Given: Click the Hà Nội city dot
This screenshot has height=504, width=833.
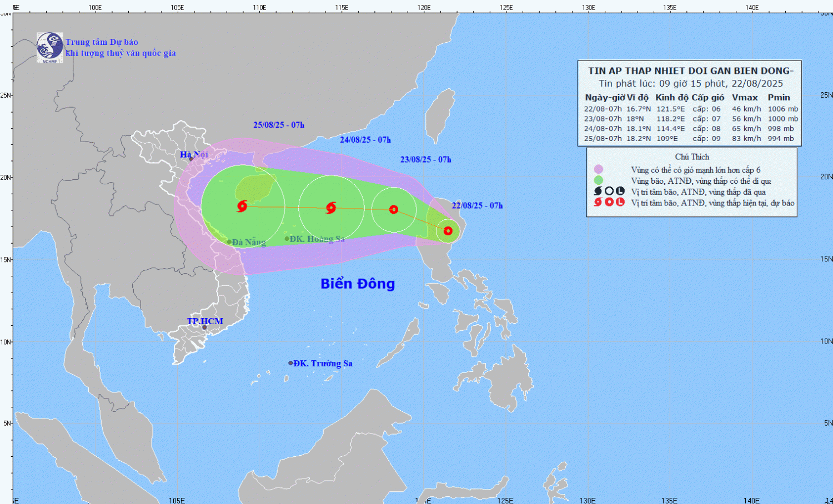Looking at the screenshot, I should pyautogui.click(x=191, y=159).
